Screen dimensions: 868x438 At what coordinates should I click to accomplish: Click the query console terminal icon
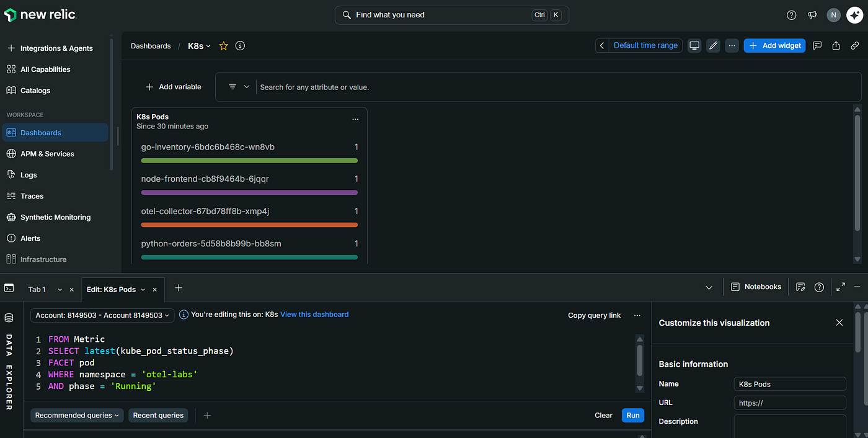9,288
